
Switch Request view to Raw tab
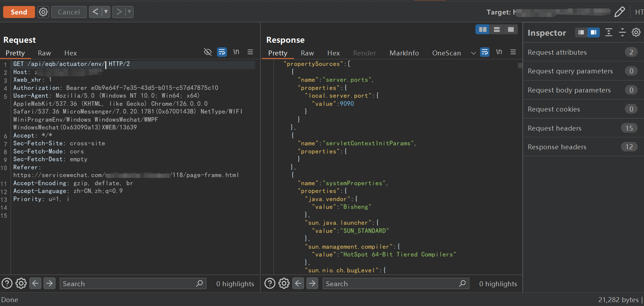(45, 53)
